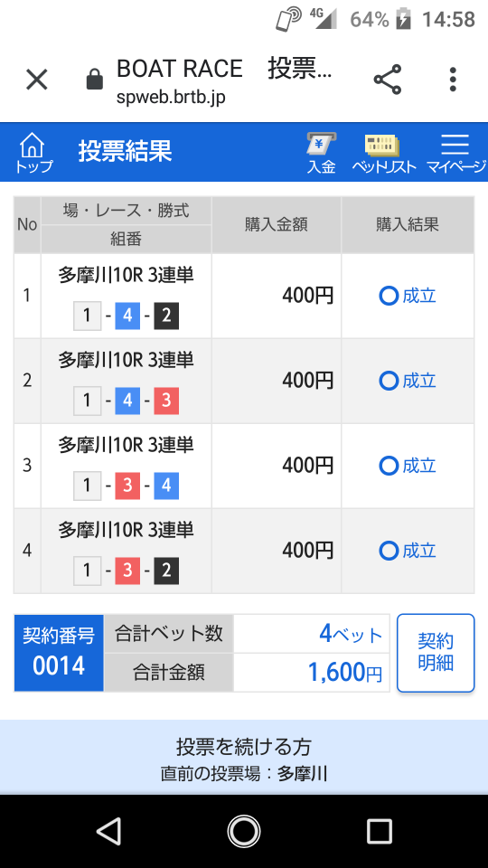The width and height of the screenshot is (488, 868).
Task: Tap the 投票結果 header title
Action: 125,151
